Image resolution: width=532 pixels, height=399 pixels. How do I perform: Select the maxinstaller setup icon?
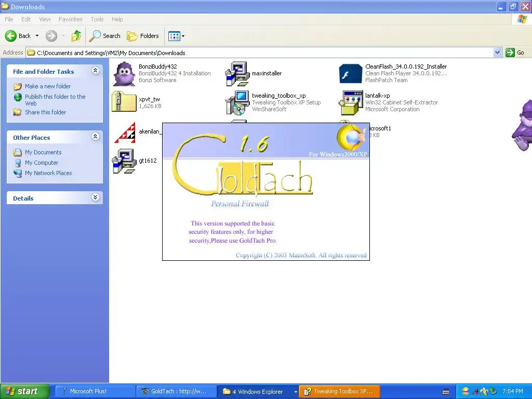pos(237,74)
